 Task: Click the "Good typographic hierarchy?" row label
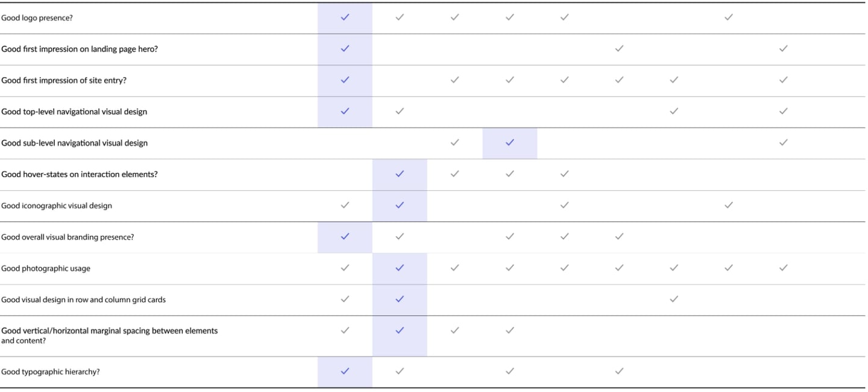pos(51,372)
